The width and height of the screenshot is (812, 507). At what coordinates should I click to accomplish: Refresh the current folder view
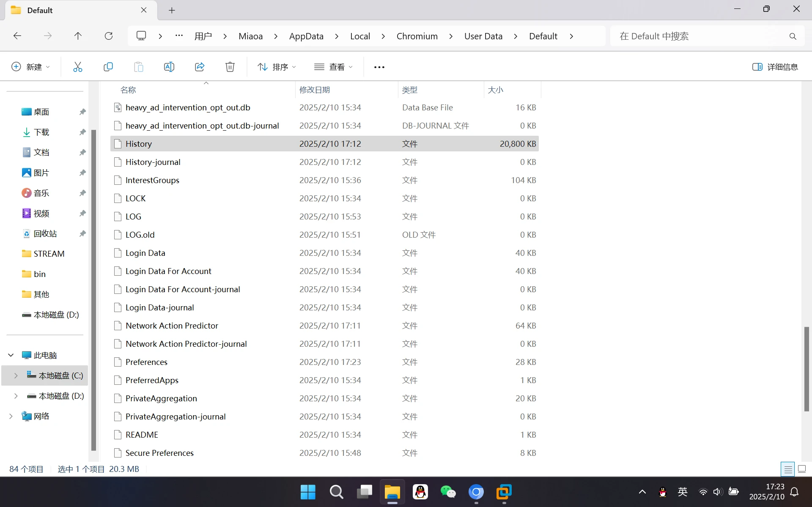tap(109, 36)
